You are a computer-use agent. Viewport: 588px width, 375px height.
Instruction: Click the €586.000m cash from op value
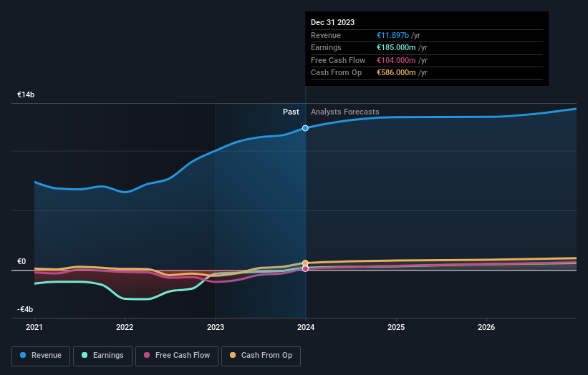pos(396,73)
